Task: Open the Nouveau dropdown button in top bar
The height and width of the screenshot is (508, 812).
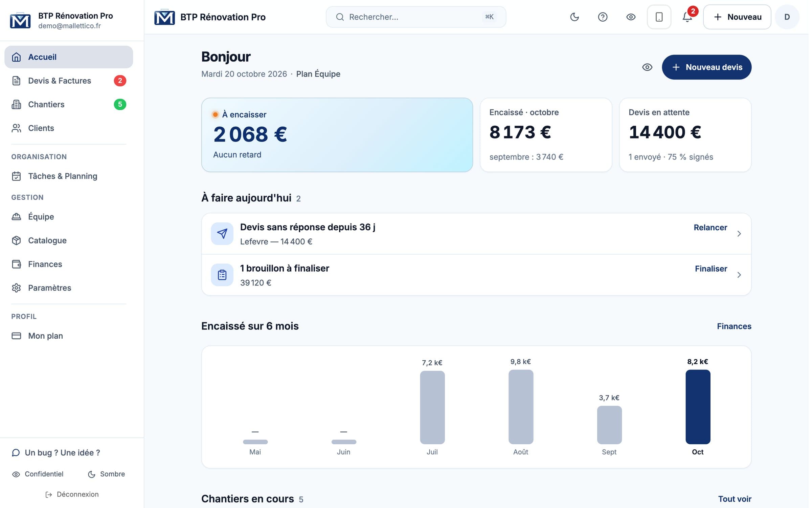Action: coord(737,17)
